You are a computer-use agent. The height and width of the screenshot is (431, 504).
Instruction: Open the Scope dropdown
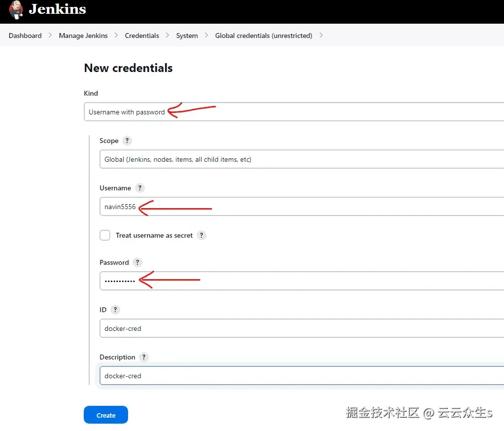[302, 159]
